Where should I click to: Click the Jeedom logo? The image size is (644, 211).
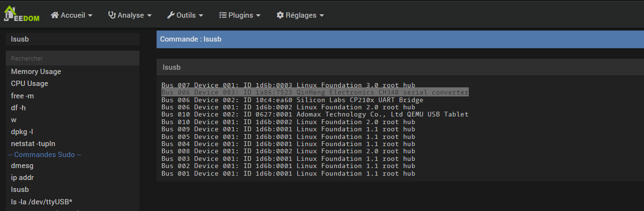(21, 14)
